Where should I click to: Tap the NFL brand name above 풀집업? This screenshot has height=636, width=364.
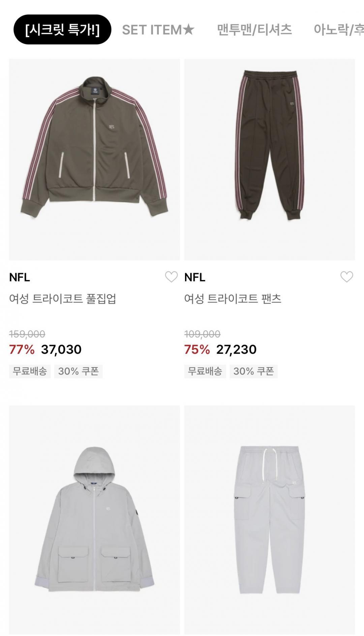pyautogui.click(x=20, y=277)
